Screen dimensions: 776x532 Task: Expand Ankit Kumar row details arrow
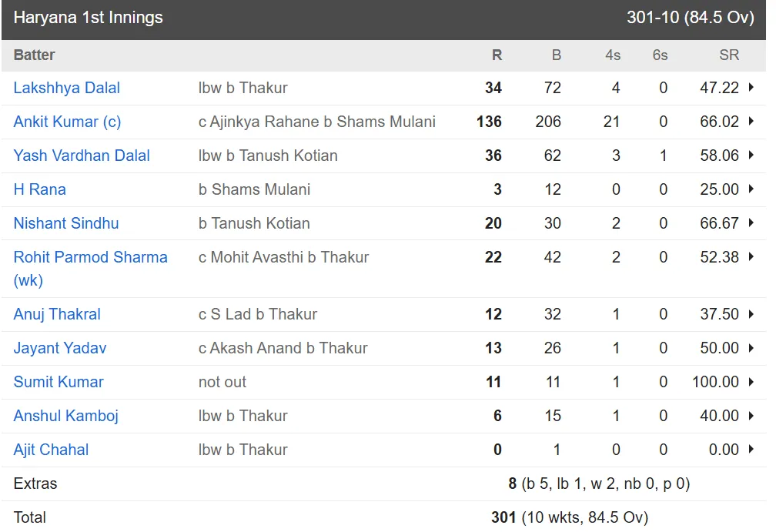point(751,121)
